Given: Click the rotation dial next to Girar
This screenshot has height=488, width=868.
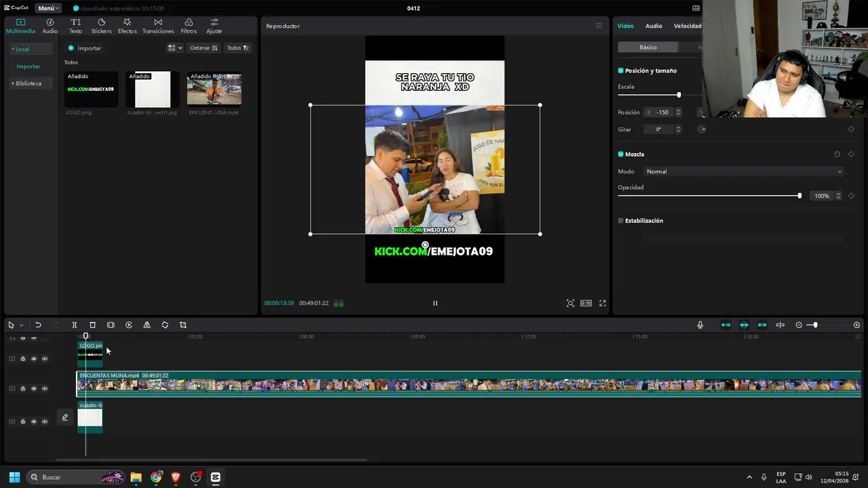Looking at the screenshot, I should tap(703, 129).
